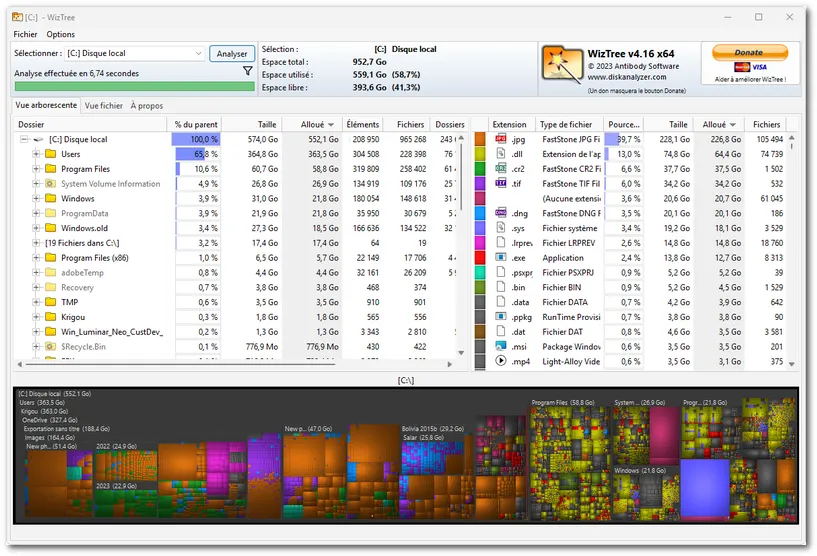Click the .msi package icon
The width and height of the screenshot is (817, 556).
coord(501,346)
